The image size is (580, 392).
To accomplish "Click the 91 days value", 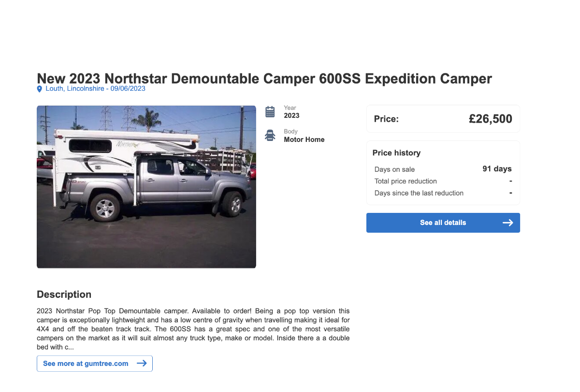I will click(x=497, y=169).
